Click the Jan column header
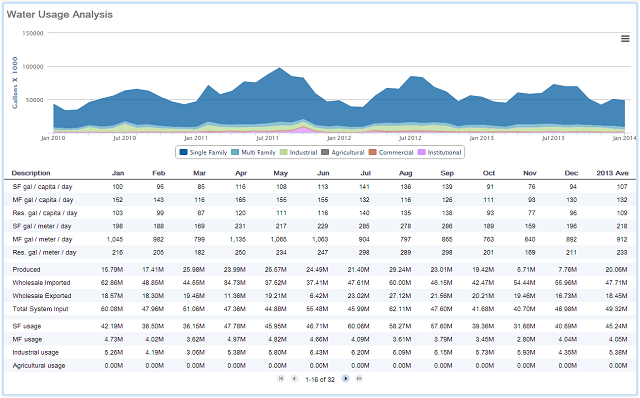This screenshot has width=640, height=398. click(118, 173)
